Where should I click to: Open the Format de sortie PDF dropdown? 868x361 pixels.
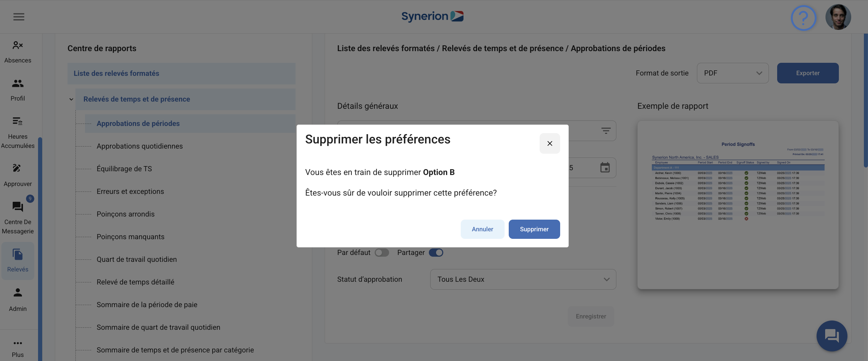click(x=733, y=73)
